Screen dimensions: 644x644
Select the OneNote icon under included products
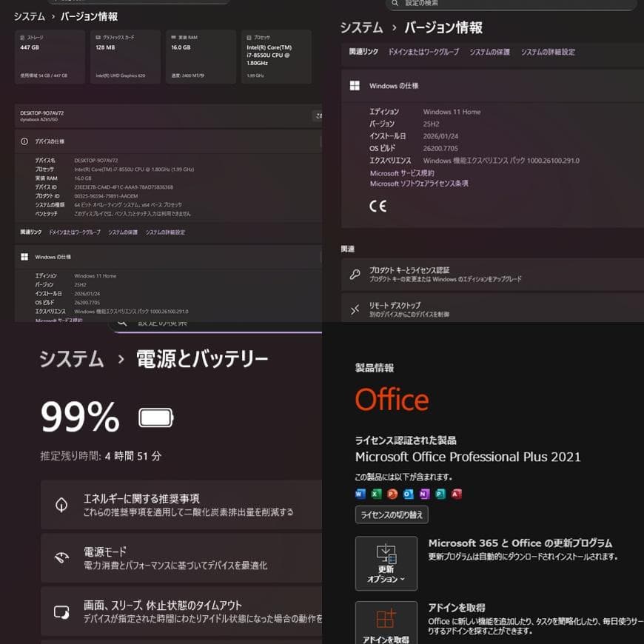tap(423, 494)
